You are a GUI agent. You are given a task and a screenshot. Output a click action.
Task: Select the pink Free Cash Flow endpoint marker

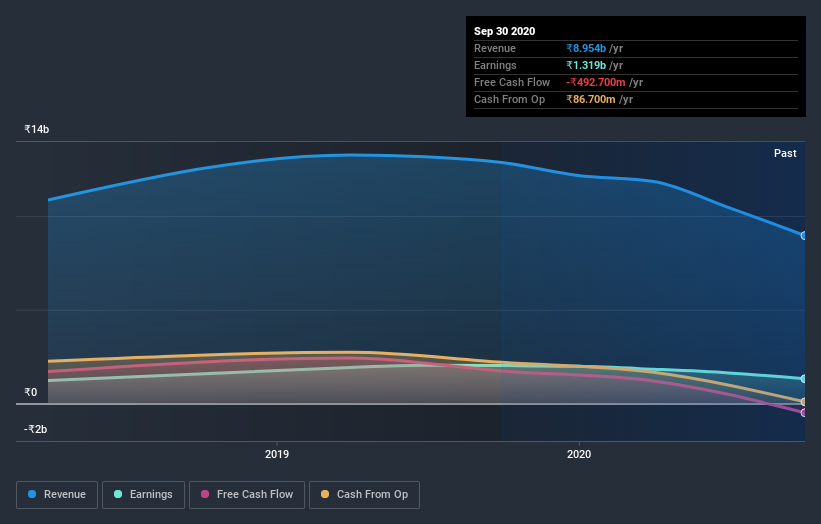point(804,412)
